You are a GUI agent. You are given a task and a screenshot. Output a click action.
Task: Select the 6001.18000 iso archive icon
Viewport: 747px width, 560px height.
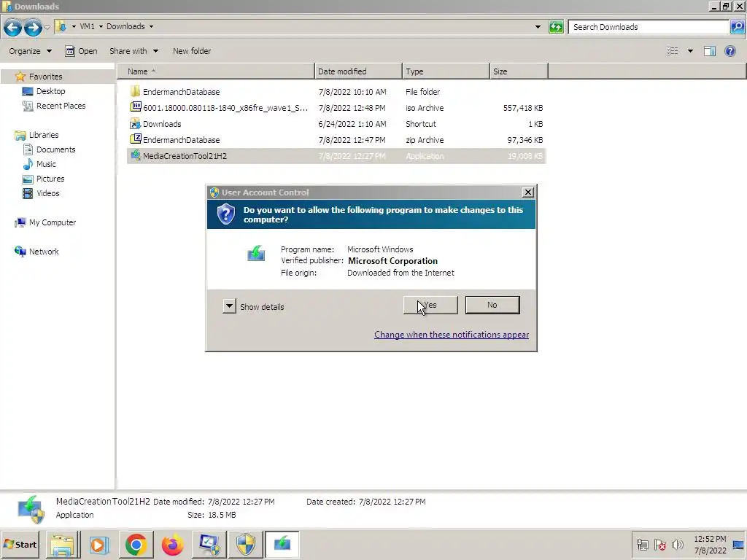(x=135, y=106)
